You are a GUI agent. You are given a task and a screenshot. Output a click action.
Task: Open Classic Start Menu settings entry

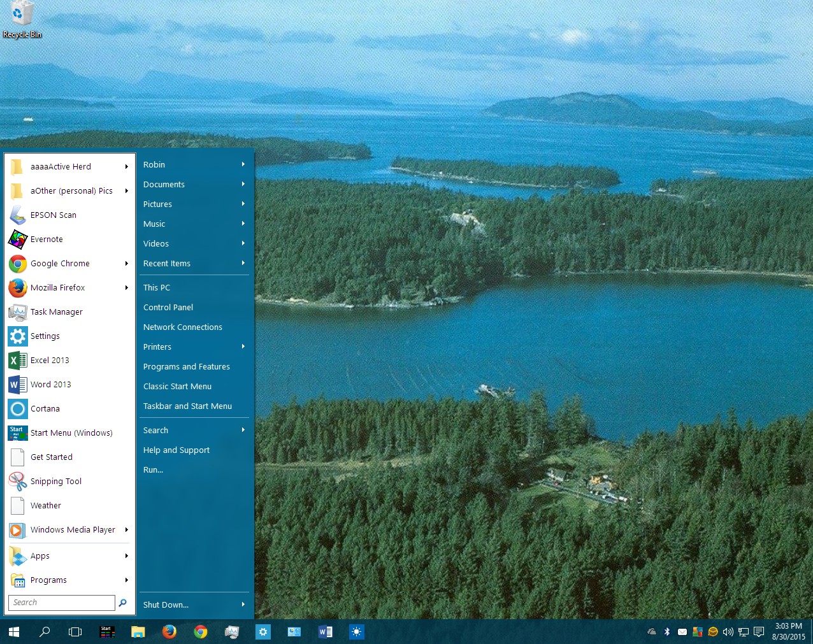click(194, 386)
